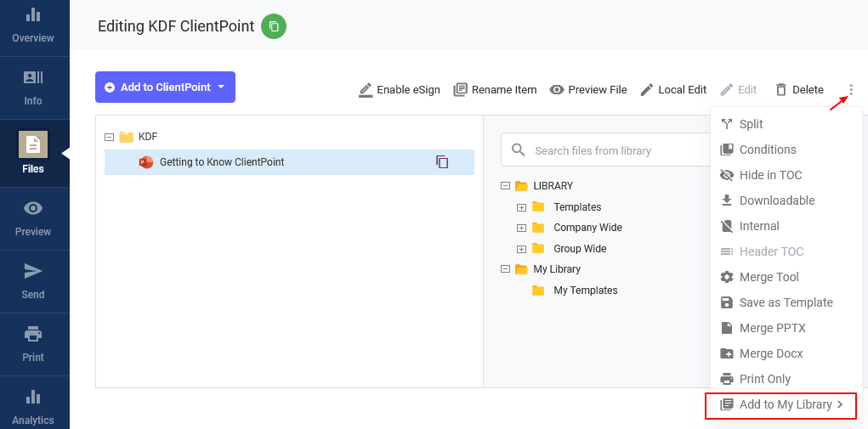Open the Preview sidebar section
Viewport: 868px width, 429px height.
[x=33, y=218]
